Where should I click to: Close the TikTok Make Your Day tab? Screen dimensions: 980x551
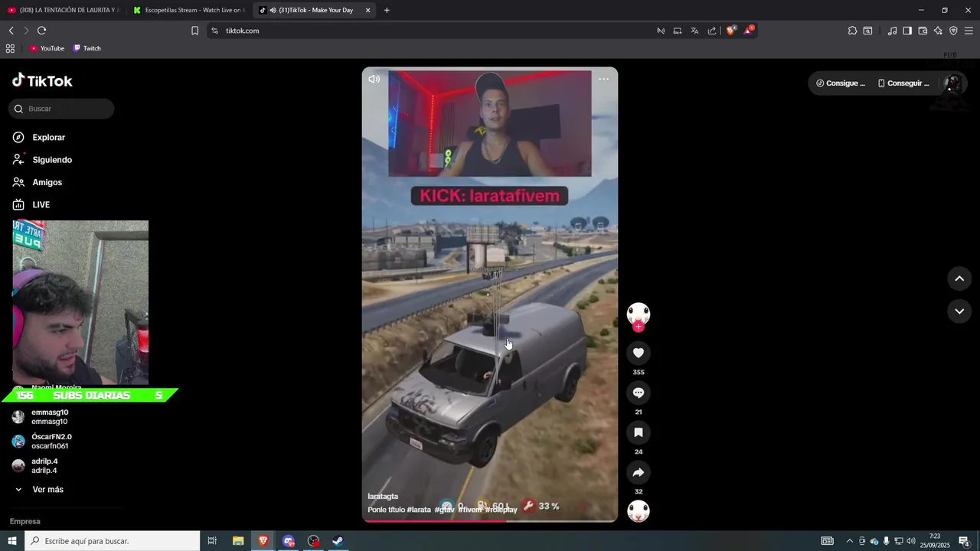[367, 10]
